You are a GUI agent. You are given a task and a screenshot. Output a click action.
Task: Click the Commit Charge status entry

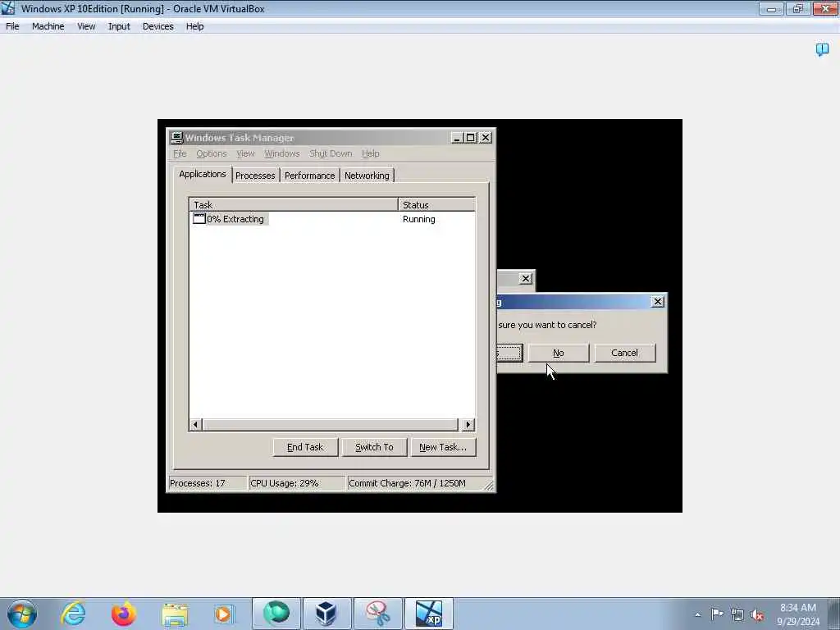419,483
